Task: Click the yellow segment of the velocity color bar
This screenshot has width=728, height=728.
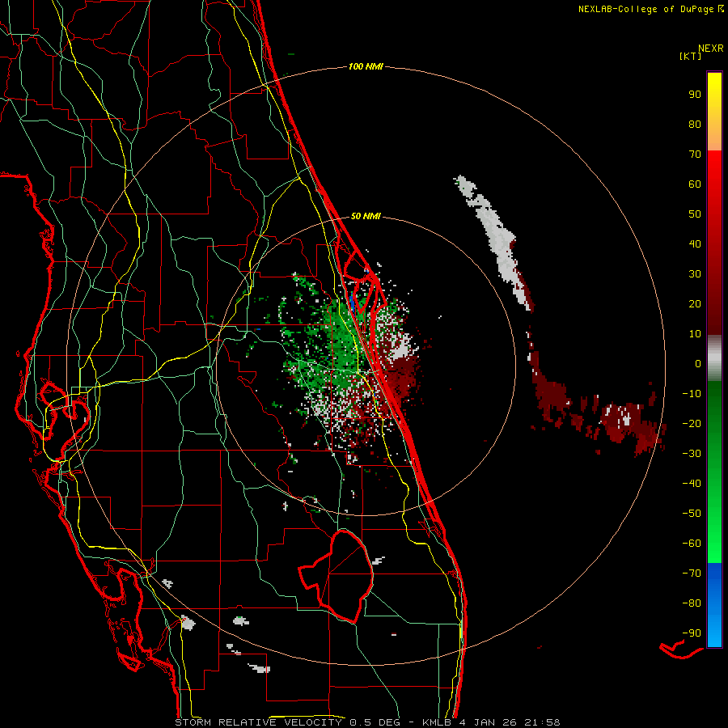Action: [x=714, y=112]
